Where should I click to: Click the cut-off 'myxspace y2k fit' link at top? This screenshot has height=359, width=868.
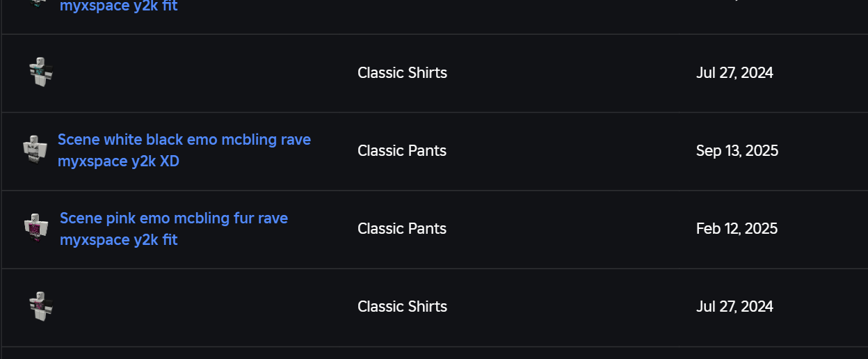click(x=118, y=7)
